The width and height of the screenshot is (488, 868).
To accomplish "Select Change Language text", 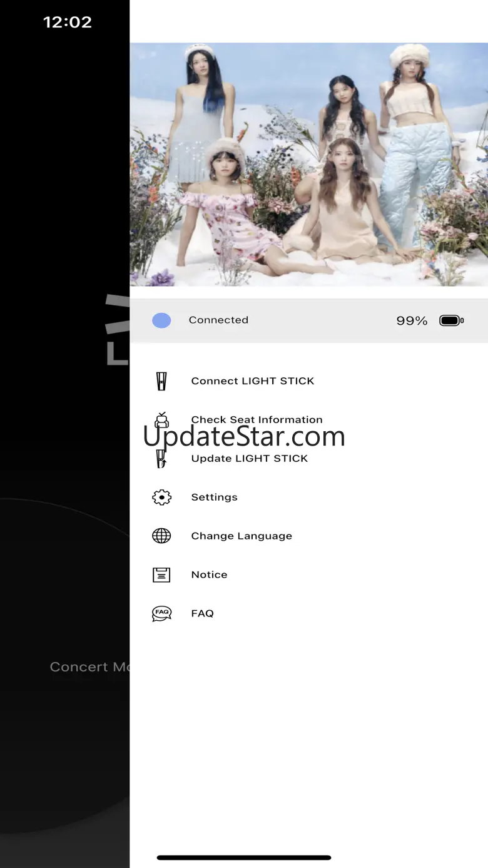I will pos(241,536).
